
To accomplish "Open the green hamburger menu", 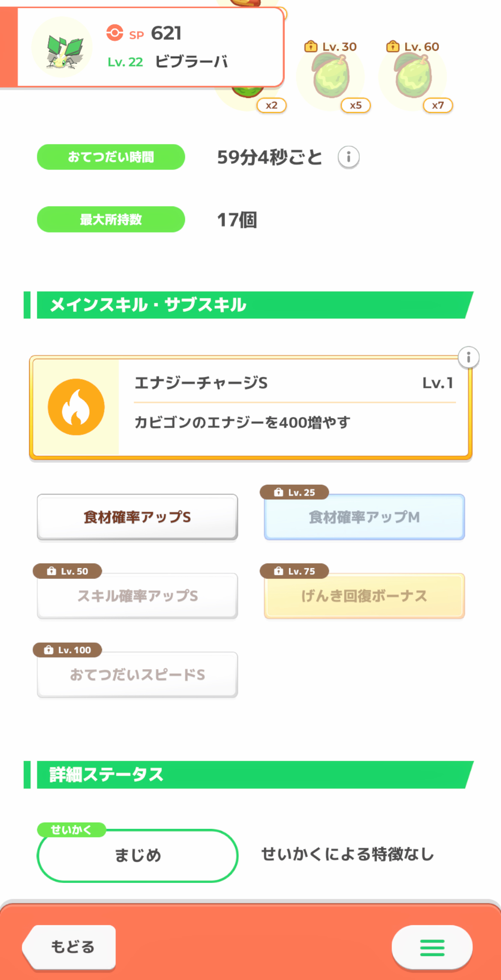I will [432, 947].
